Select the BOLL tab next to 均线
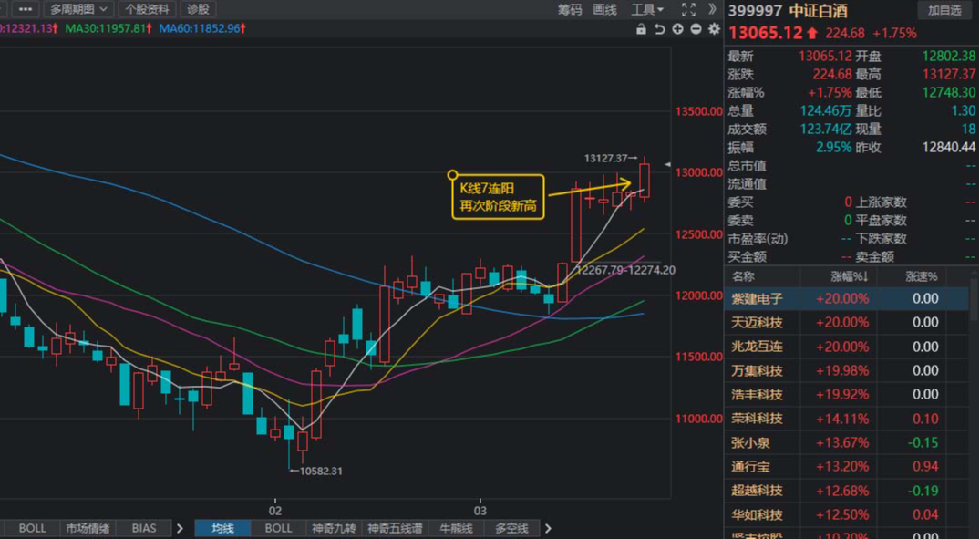The image size is (980, 539). coord(278,528)
